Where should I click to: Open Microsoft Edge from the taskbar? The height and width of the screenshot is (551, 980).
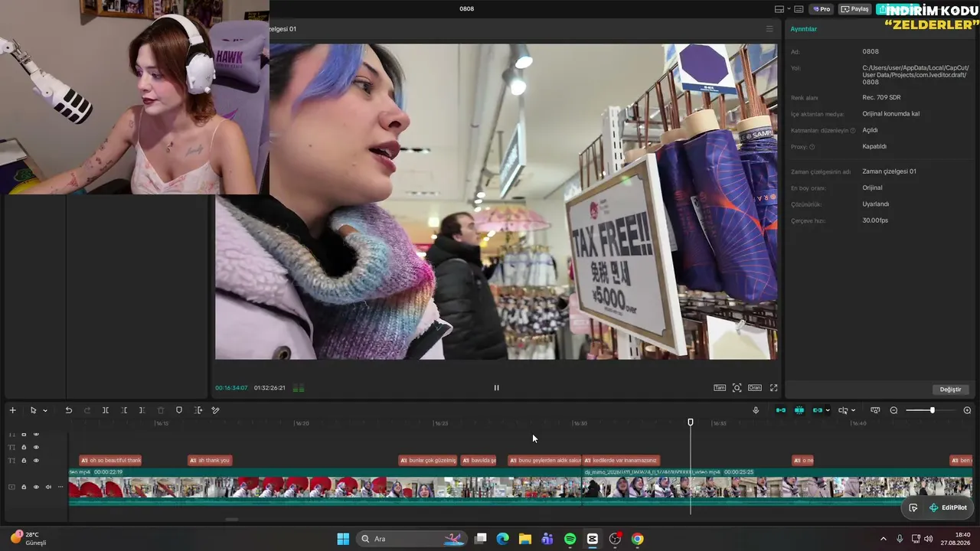502,539
